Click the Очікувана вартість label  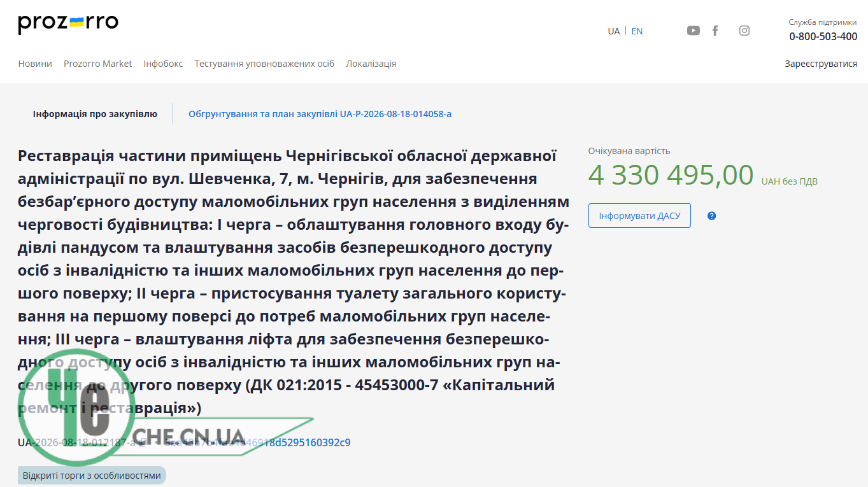629,151
